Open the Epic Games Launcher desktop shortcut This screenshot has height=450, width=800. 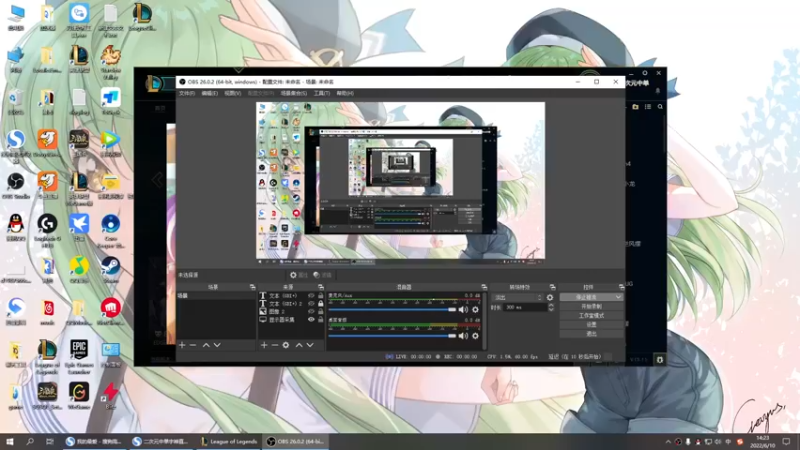[x=79, y=357]
